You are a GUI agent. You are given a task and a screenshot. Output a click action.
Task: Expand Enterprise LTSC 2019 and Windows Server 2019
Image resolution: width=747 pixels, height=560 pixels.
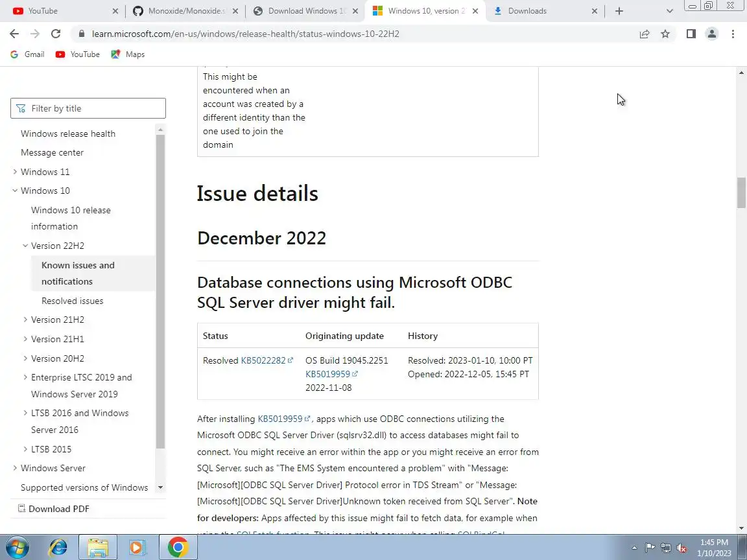coord(25,377)
